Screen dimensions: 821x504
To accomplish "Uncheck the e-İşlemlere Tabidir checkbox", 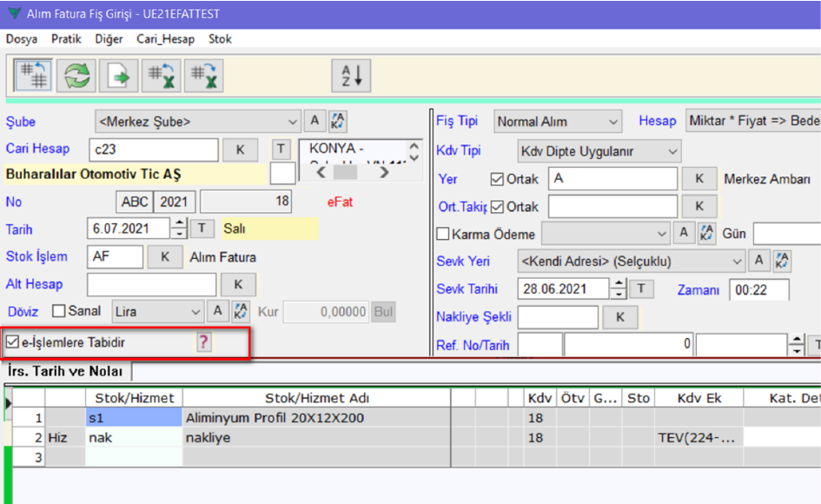I will coord(12,342).
